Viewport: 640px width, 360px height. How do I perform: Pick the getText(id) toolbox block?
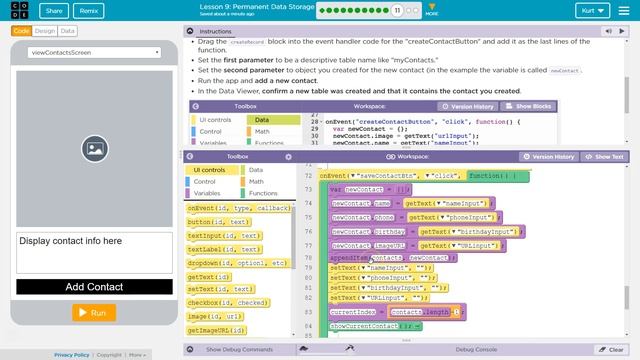click(x=209, y=277)
